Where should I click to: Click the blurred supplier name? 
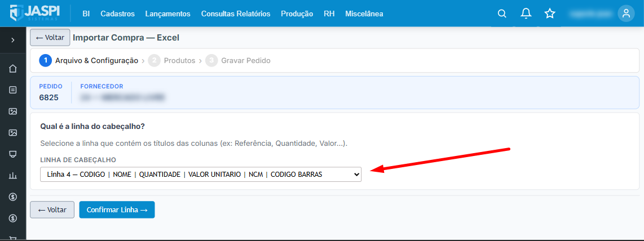click(122, 97)
